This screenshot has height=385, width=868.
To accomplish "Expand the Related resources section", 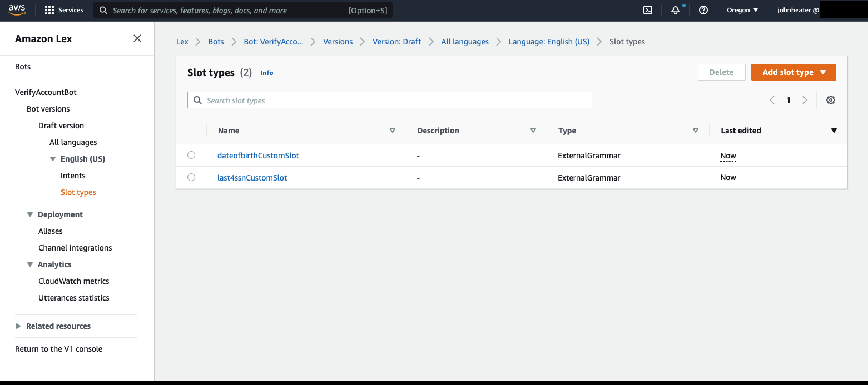I will coord(18,326).
